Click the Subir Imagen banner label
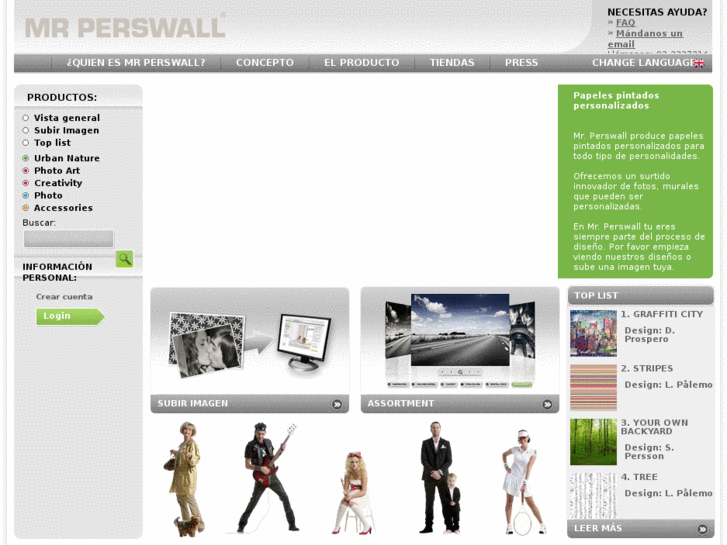The width and height of the screenshot is (727, 545). pos(193,404)
